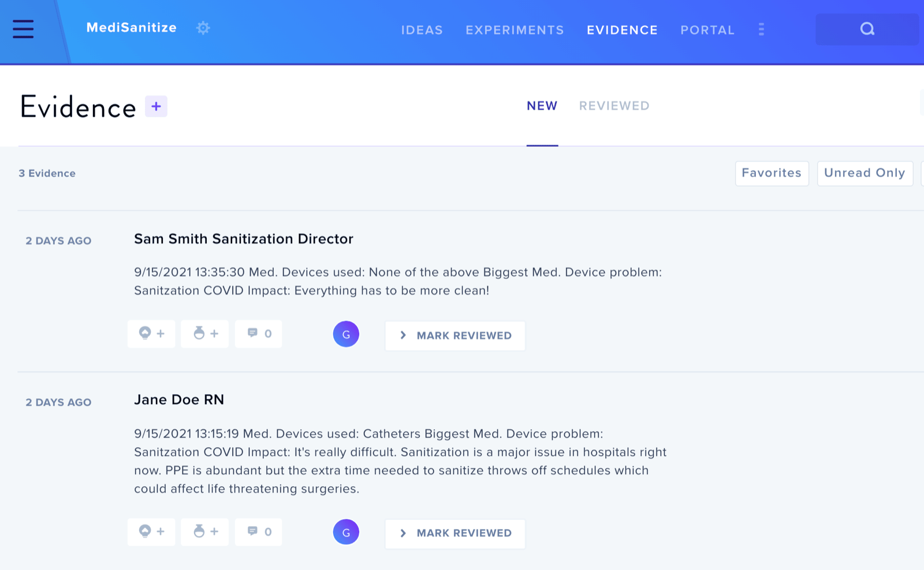The image size is (924, 570).
Task: Open MediSanitize settings gear icon
Action: (203, 28)
